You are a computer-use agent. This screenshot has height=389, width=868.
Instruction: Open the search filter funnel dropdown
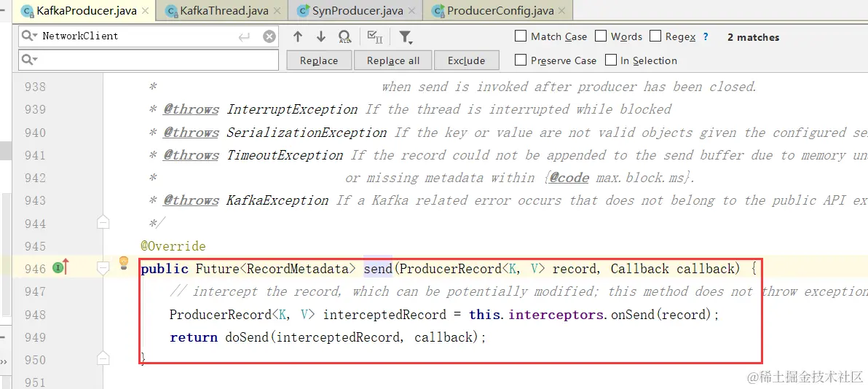pos(406,37)
